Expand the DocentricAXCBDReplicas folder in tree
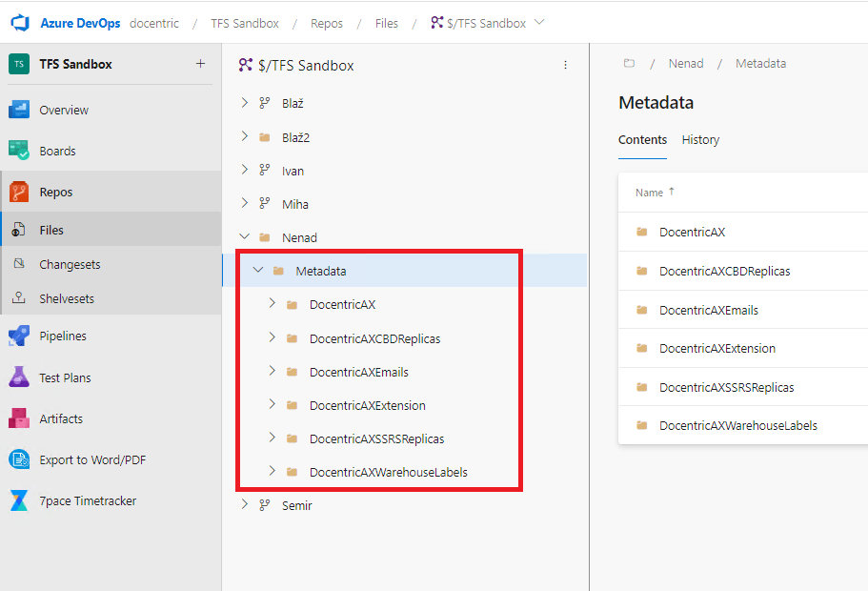 (x=272, y=337)
